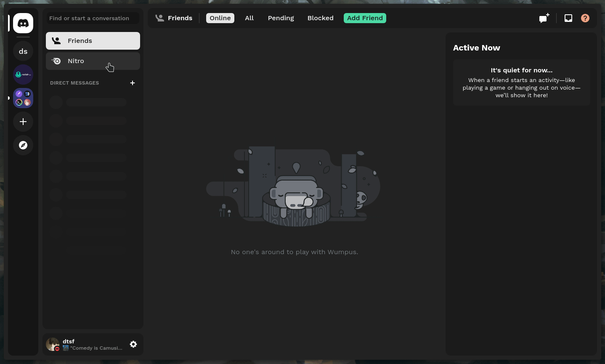Image resolution: width=605 pixels, height=364 pixels.
Task: Click the Nitro speedometer icon
Action: coord(56,61)
